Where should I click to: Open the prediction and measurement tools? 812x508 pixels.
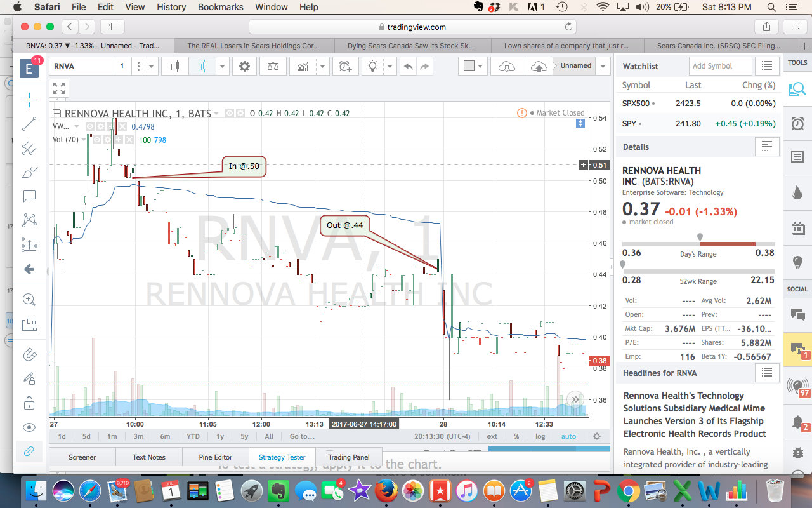pos(29,244)
